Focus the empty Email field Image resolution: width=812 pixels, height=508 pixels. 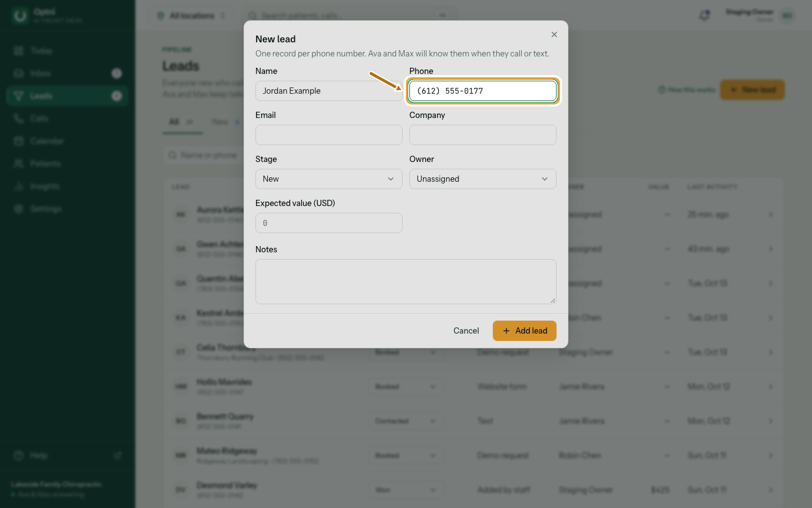[x=329, y=135]
